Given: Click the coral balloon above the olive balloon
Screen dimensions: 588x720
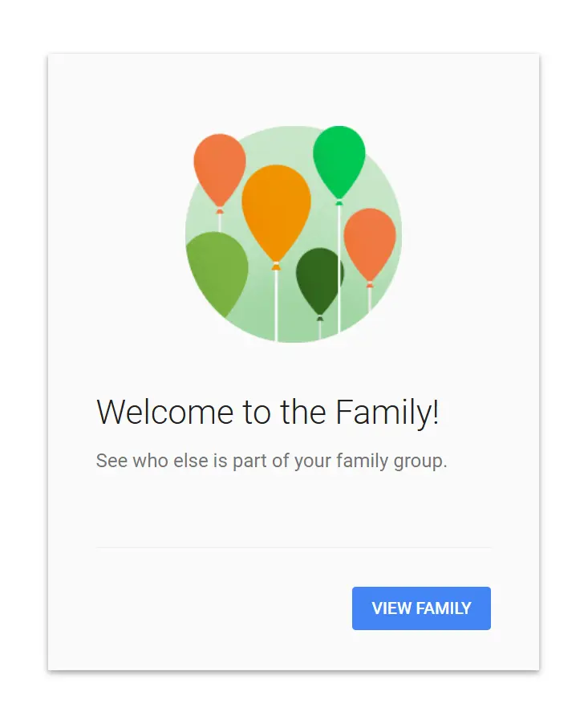Looking at the screenshot, I should 220,169.
